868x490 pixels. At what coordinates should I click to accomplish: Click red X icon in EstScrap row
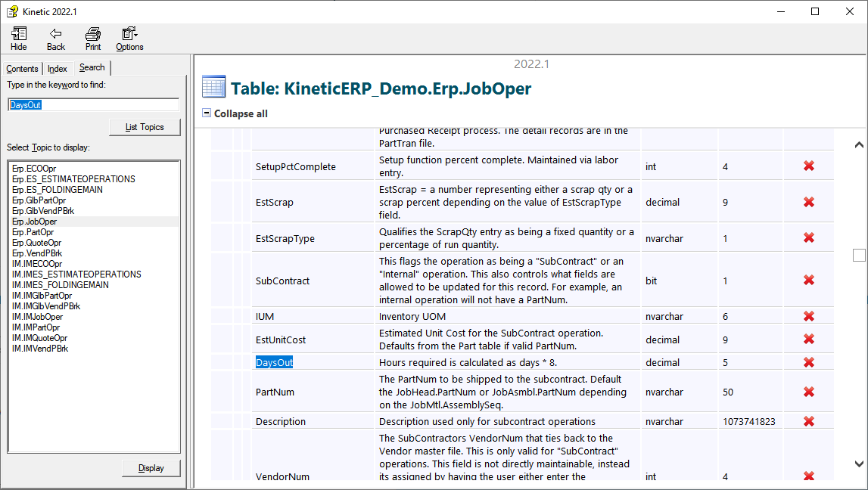pyautogui.click(x=809, y=202)
